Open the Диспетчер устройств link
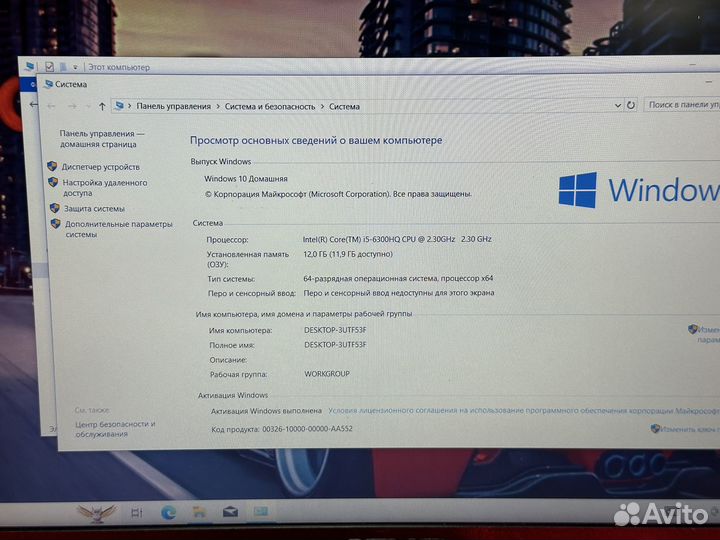This screenshot has width=720, height=540. (101, 167)
